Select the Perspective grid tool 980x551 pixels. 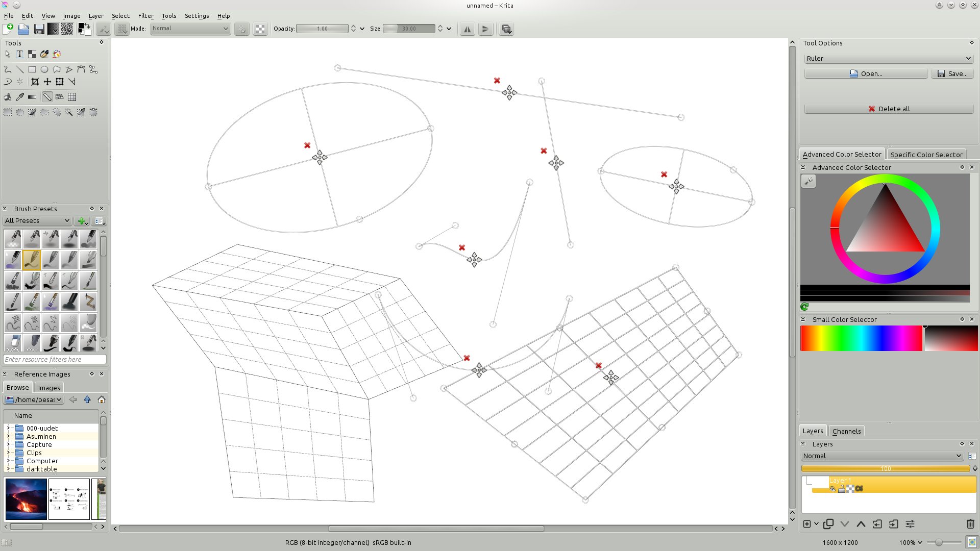pos(59,97)
